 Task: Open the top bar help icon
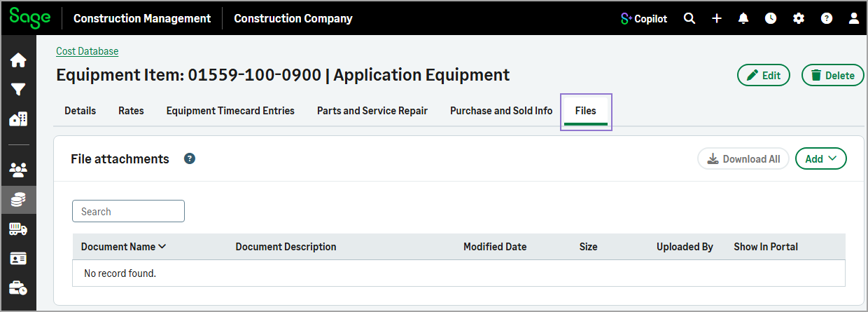pyautogui.click(x=827, y=19)
